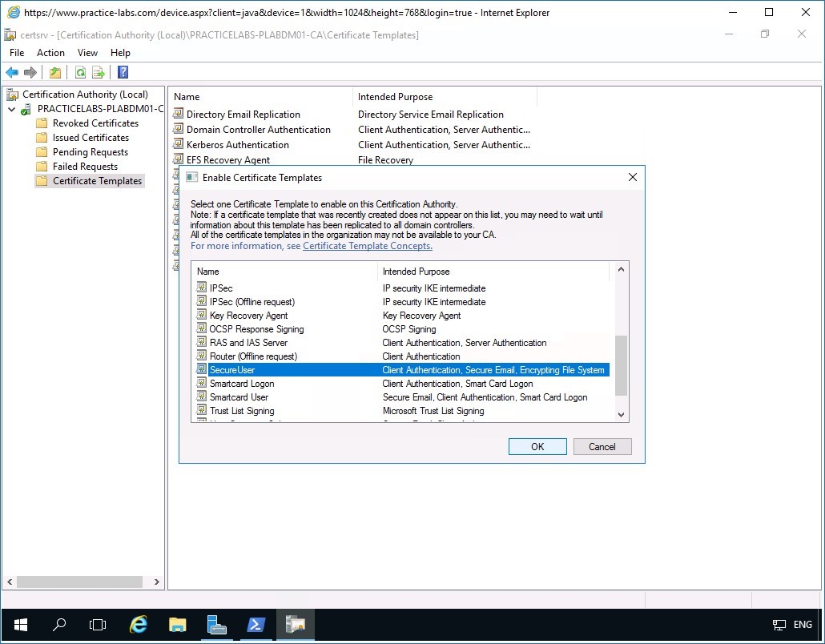Click the certsrv taskbar icon
This screenshot has height=644, width=825.
coord(296,625)
